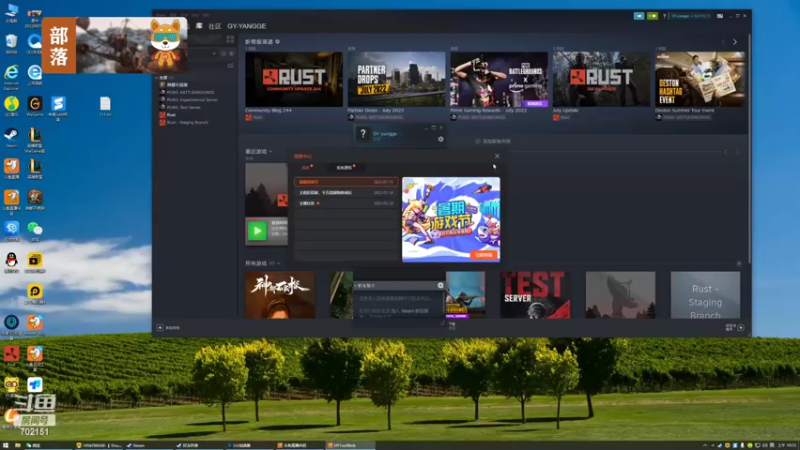Open the Prime Gaming Rewards news card
The width and height of the screenshot is (800, 450).
499,80
